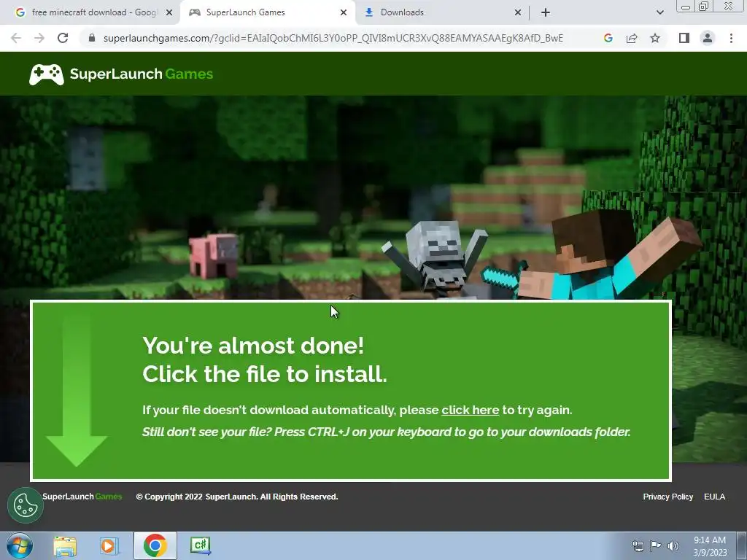Click the SuperLaunch gamepad logo icon

(x=46, y=74)
